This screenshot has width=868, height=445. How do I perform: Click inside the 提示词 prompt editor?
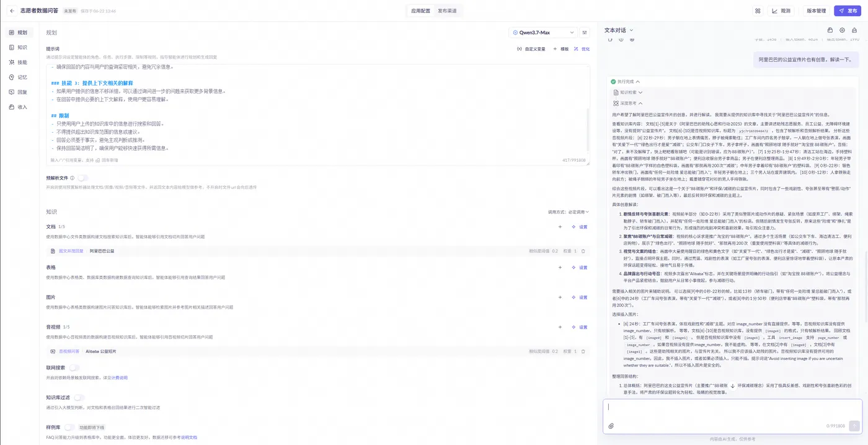tap(317, 115)
